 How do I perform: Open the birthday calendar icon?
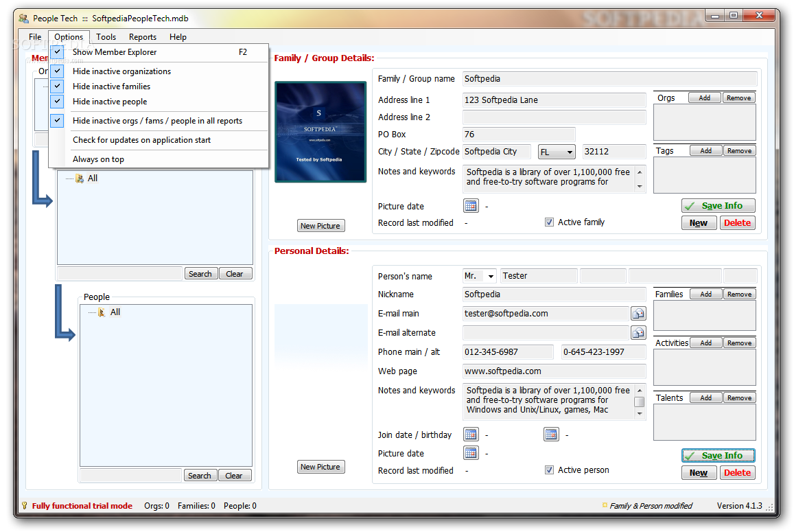[x=551, y=435]
